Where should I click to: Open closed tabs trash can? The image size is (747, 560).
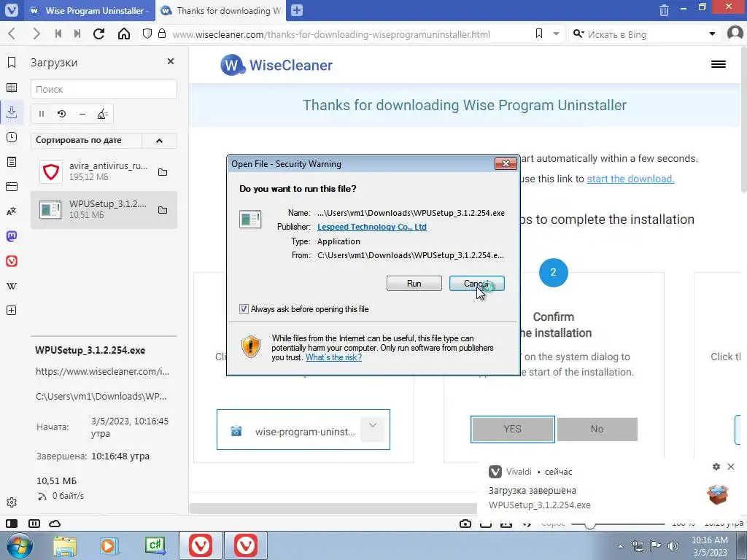(x=664, y=10)
